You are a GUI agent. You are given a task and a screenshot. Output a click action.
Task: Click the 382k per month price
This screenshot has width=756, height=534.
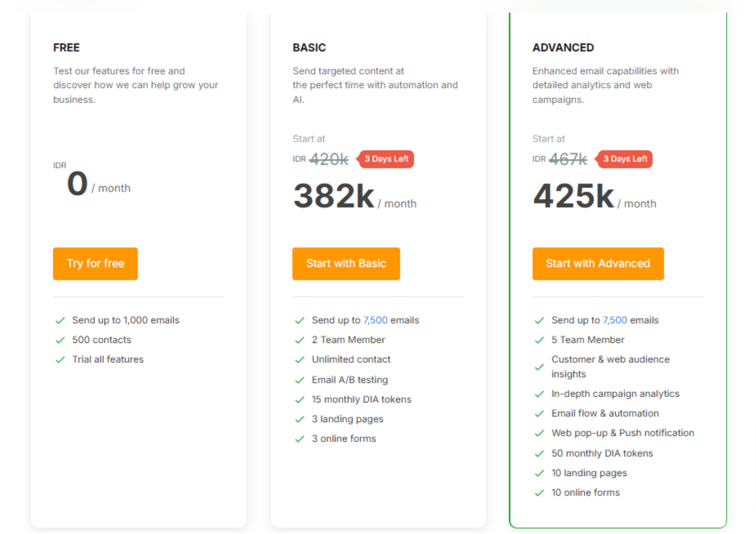point(334,196)
